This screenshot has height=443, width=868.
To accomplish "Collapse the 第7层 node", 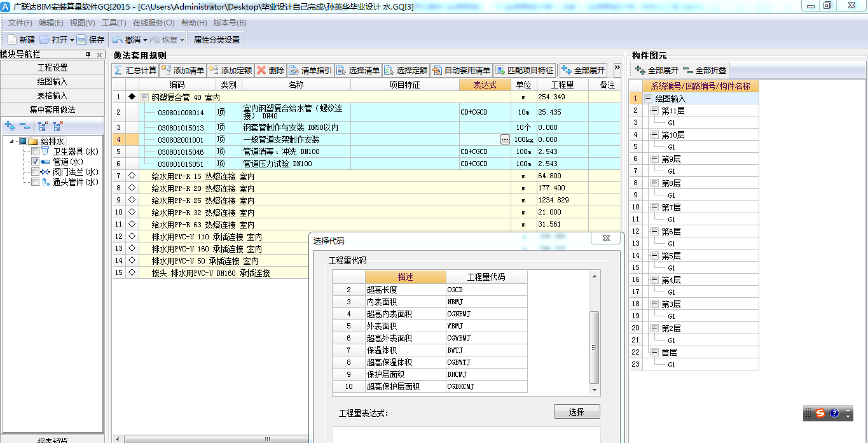I will tap(654, 207).
